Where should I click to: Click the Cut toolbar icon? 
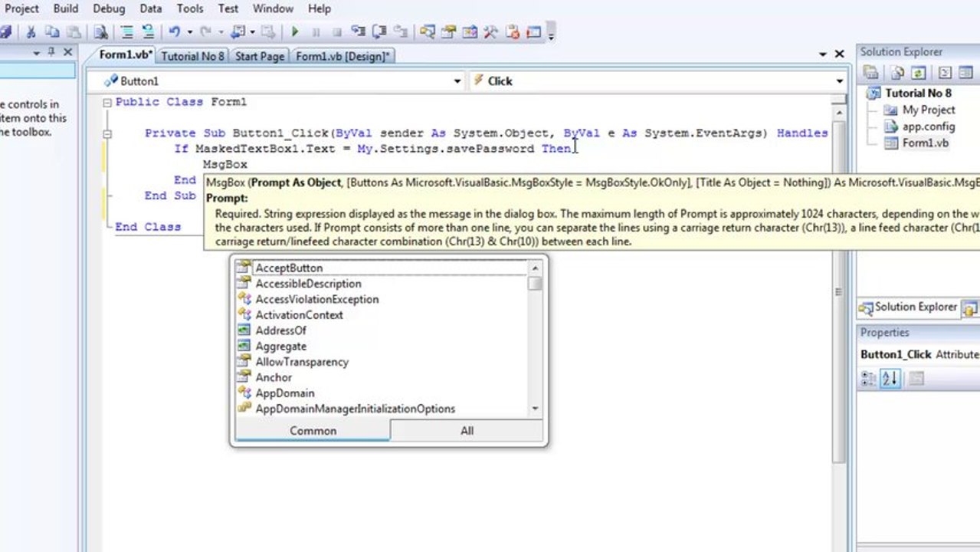coord(31,32)
